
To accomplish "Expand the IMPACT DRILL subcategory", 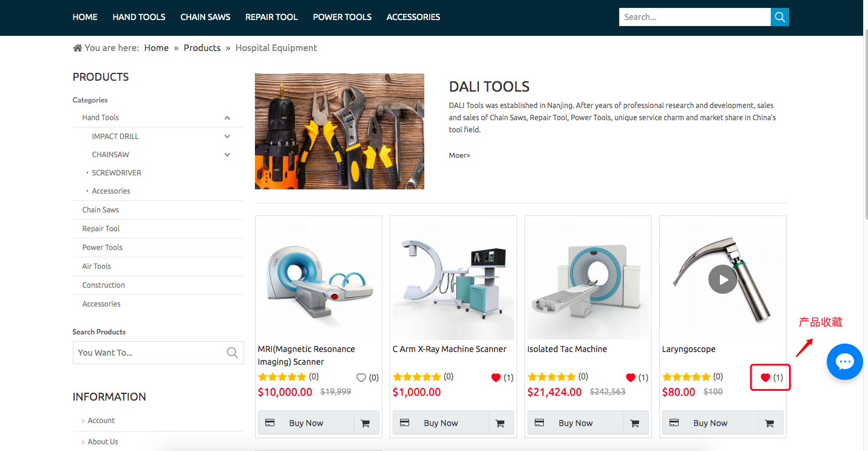I will point(227,137).
